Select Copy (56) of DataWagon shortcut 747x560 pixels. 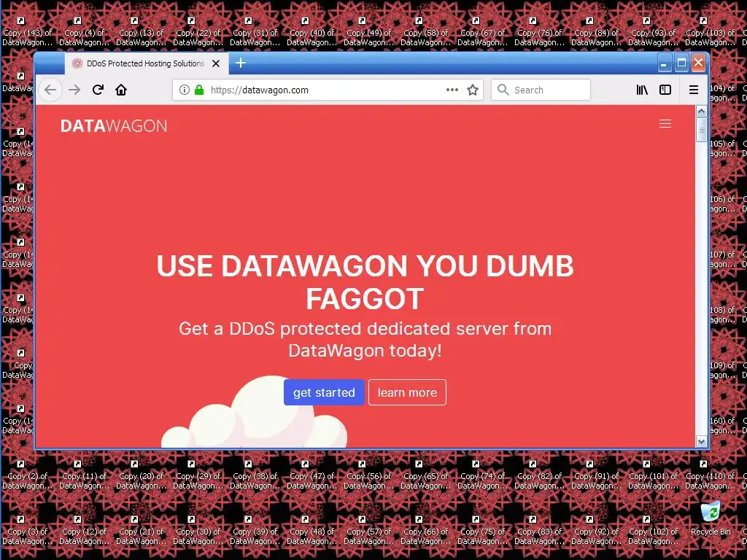click(368, 475)
